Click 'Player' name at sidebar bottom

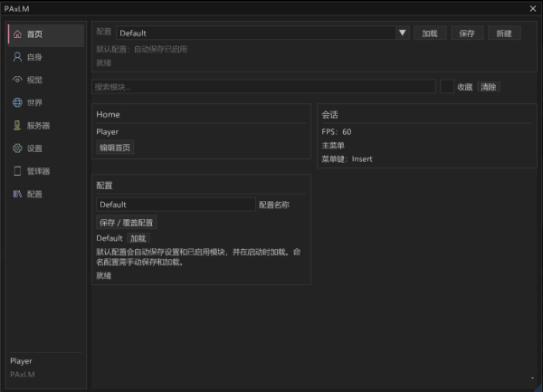point(21,361)
